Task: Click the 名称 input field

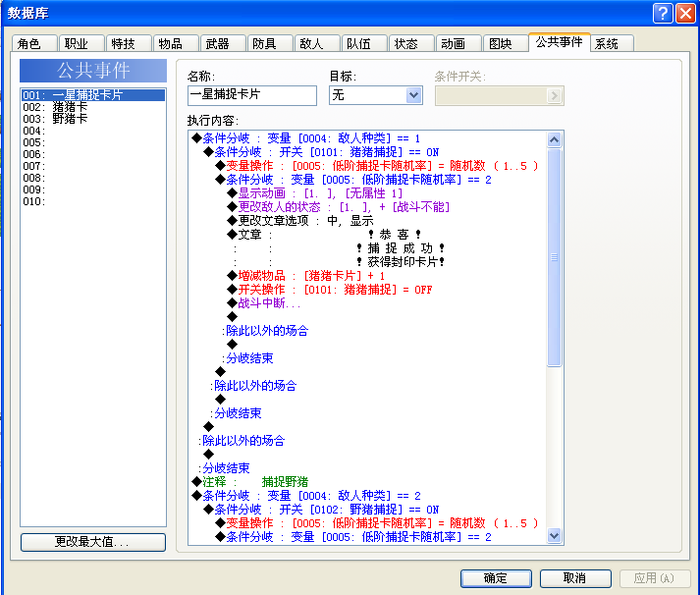Action: [x=252, y=95]
